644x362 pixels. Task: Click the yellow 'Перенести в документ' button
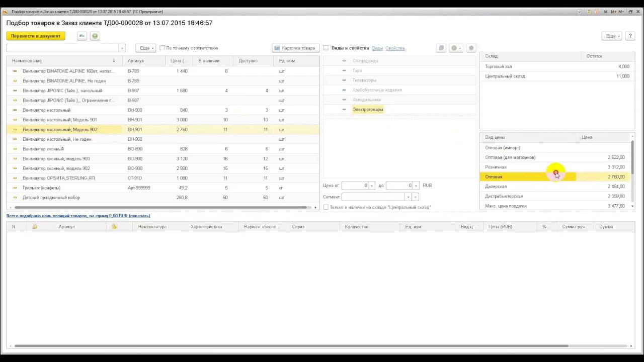(36, 36)
